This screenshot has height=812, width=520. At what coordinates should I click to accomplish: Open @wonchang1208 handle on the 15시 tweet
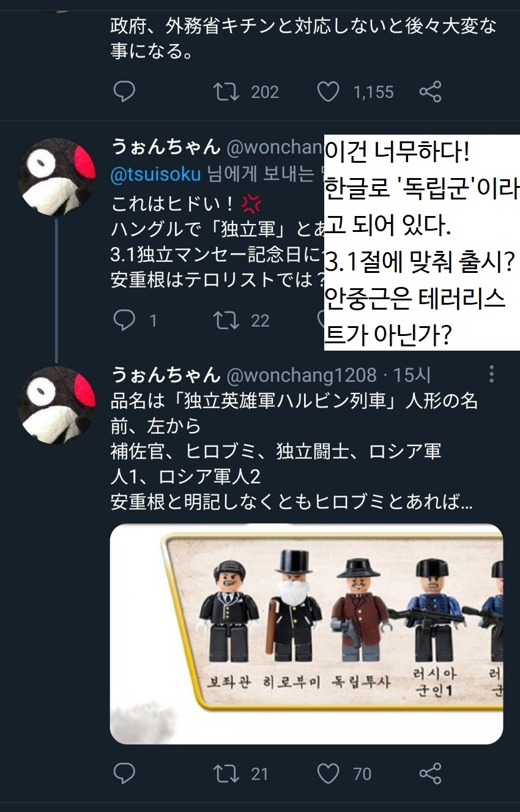[x=302, y=374]
